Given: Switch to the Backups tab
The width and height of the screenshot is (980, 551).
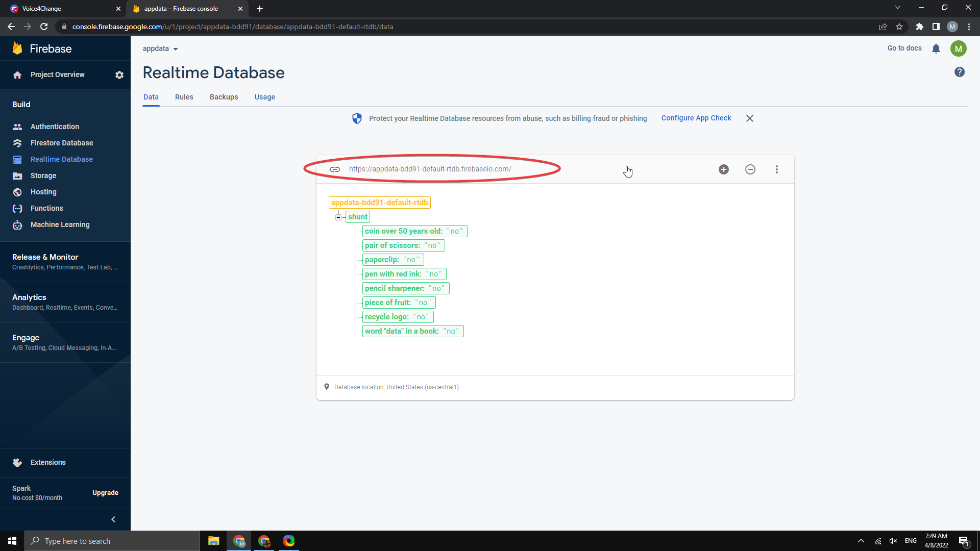Looking at the screenshot, I should 224,97.
